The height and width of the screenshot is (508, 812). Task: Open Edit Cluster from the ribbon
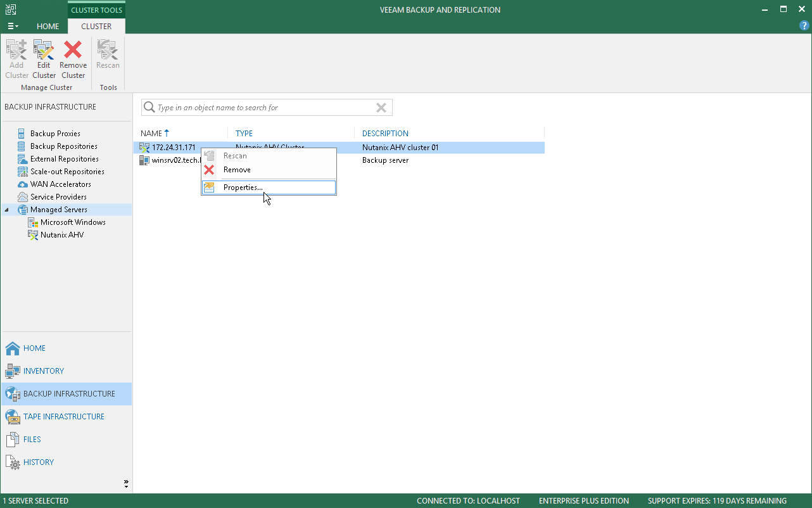44,60
